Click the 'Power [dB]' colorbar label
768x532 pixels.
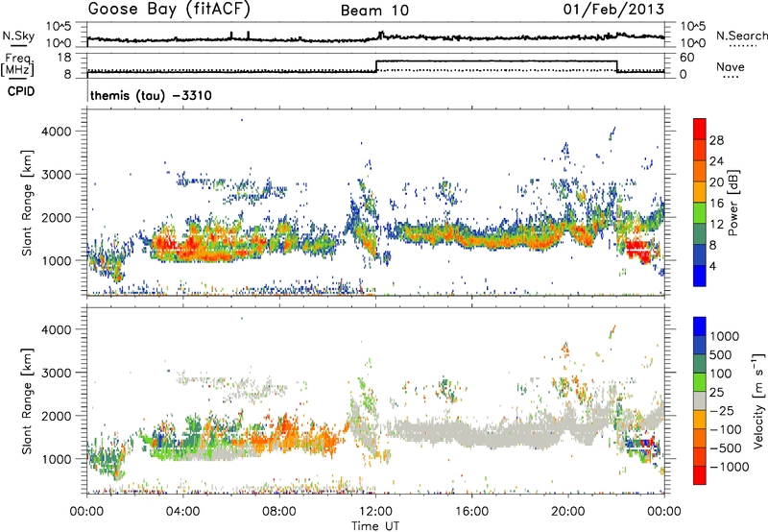tap(732, 203)
